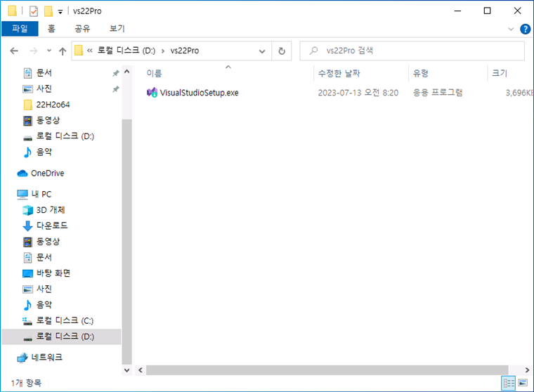Click the search magnifier icon
Viewport: 534px width, 392px height.
click(x=313, y=51)
